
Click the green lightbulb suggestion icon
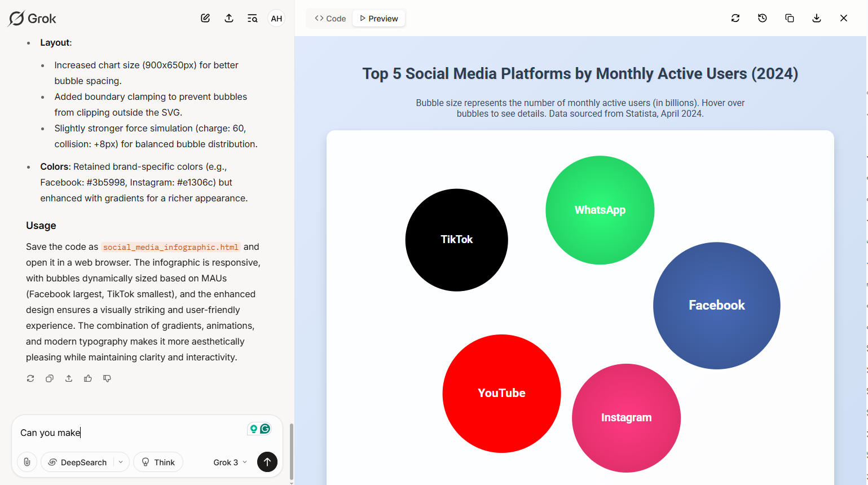point(254,429)
